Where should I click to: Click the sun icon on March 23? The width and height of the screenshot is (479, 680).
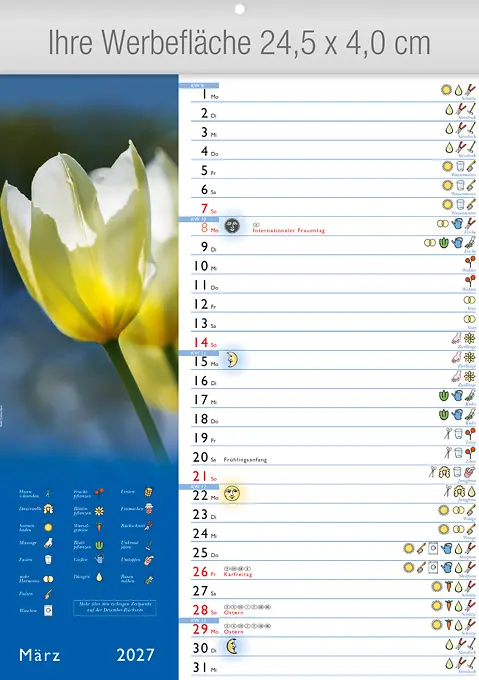443,510
